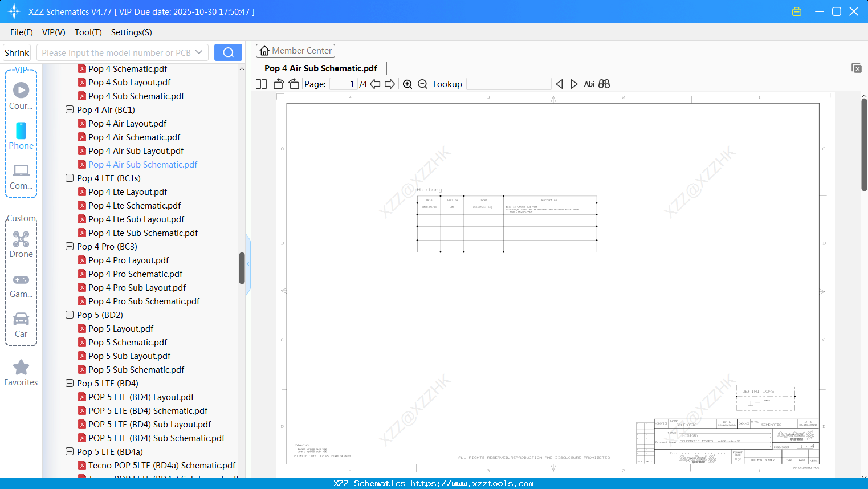Open the binoculars advanced search tool
The height and width of the screenshot is (489, 868).
604,84
